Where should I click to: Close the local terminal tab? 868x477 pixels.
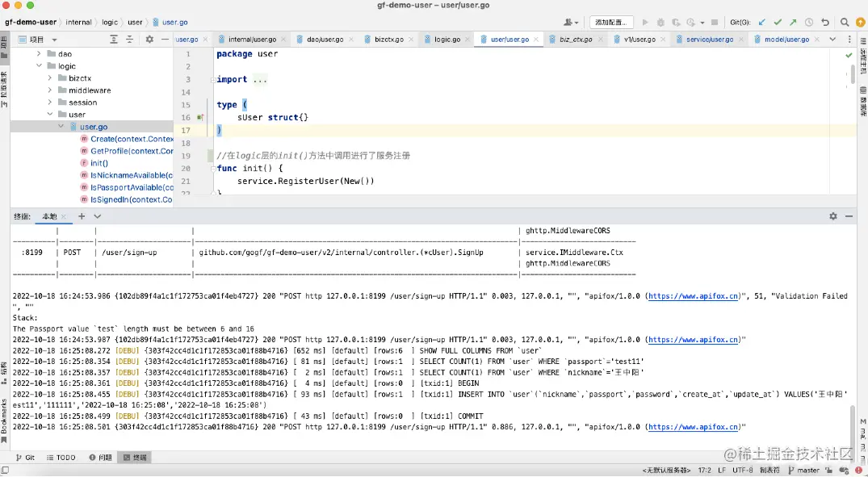64,216
